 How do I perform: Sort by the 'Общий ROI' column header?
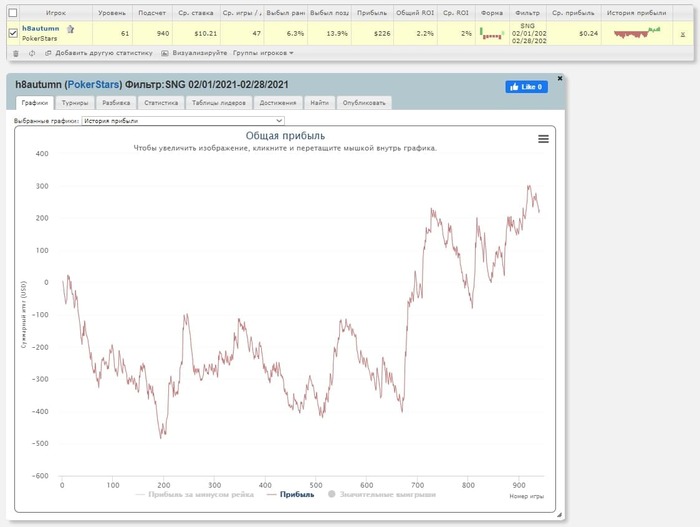pyautogui.click(x=415, y=13)
